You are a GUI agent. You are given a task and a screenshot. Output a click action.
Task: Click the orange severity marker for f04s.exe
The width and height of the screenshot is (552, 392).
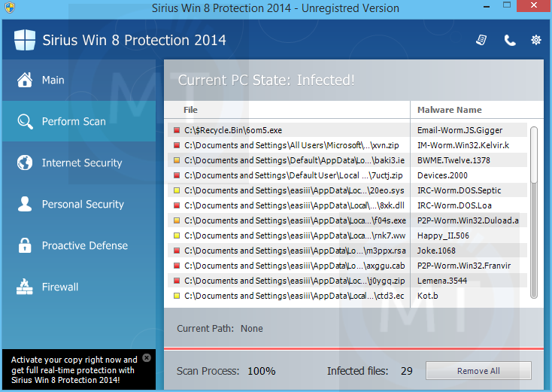pyautogui.click(x=177, y=220)
